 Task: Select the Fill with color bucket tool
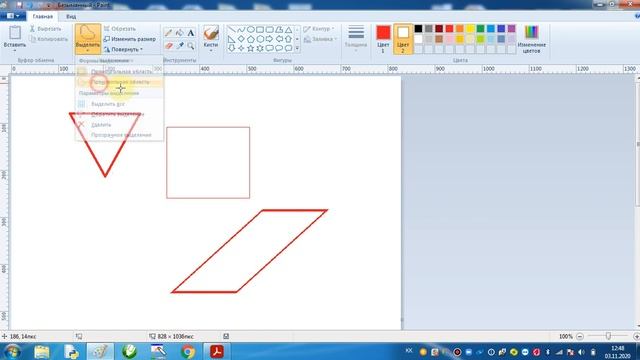(180, 33)
